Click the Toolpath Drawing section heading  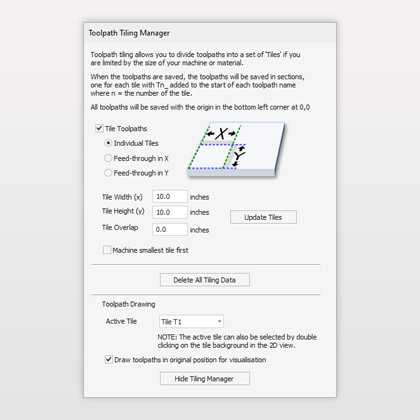(129, 304)
